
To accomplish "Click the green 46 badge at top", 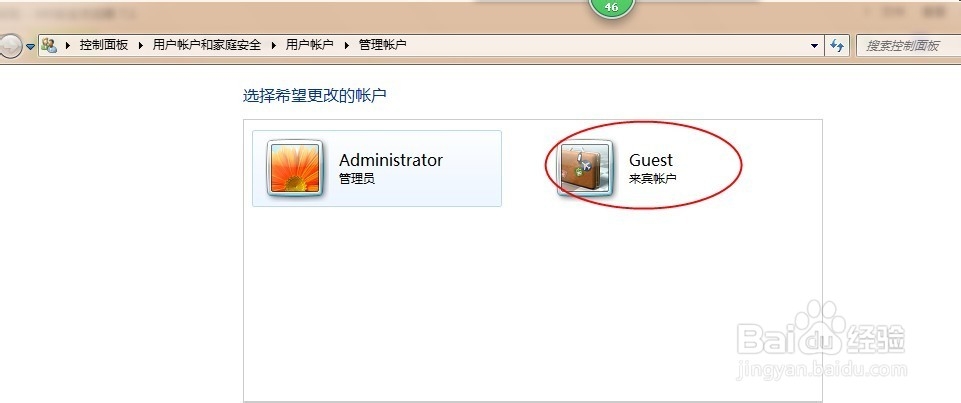I will (x=611, y=8).
